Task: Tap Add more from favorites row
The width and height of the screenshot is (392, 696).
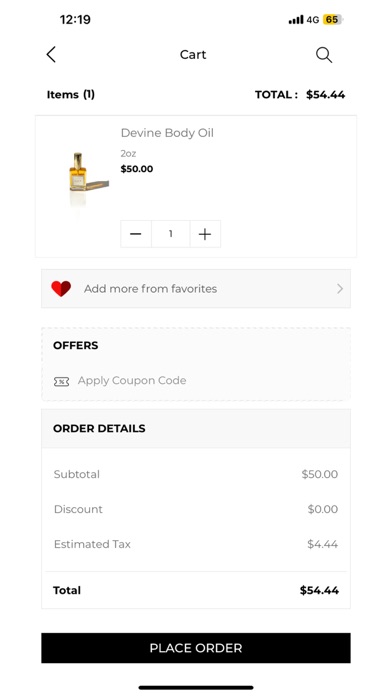Action: [196, 289]
